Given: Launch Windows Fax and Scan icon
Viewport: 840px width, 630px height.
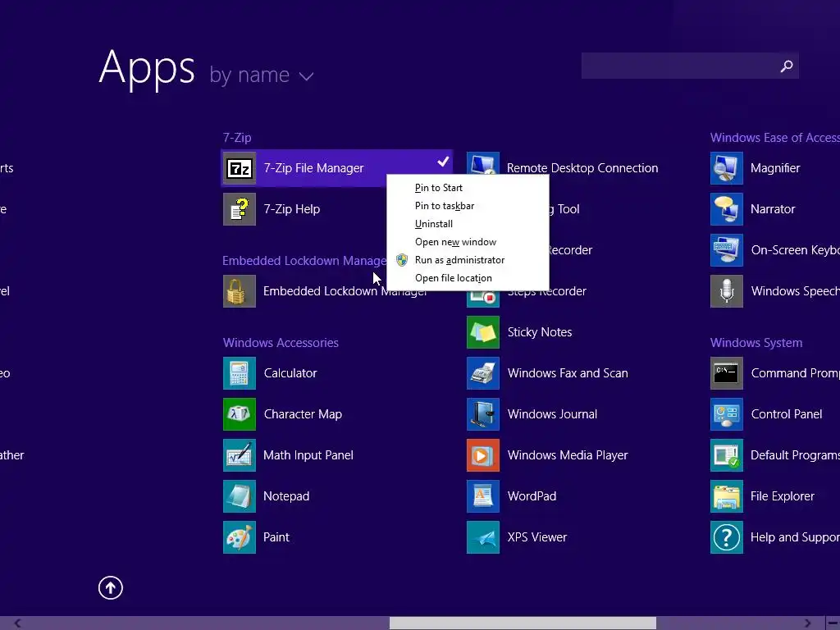Looking at the screenshot, I should [x=482, y=373].
